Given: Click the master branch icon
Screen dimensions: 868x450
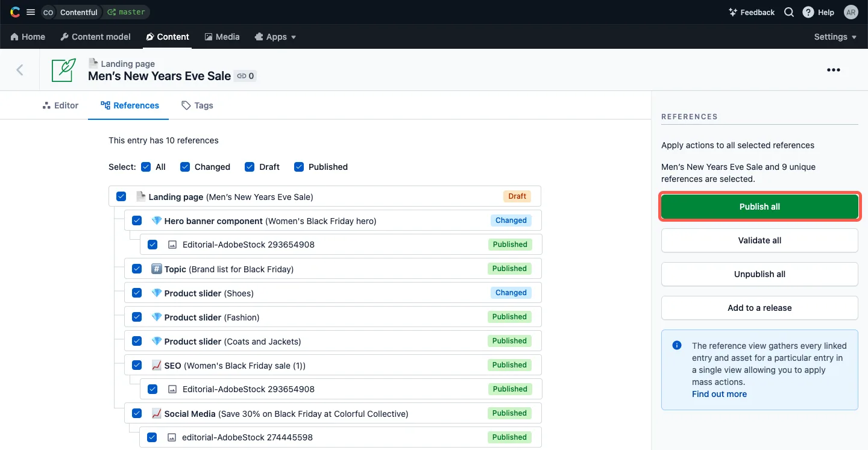Looking at the screenshot, I should point(112,12).
